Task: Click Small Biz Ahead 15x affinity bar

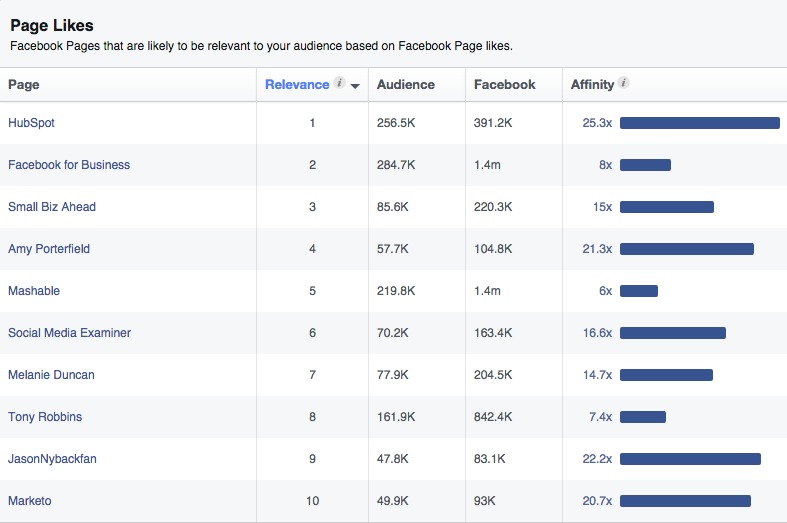Action: [667, 207]
